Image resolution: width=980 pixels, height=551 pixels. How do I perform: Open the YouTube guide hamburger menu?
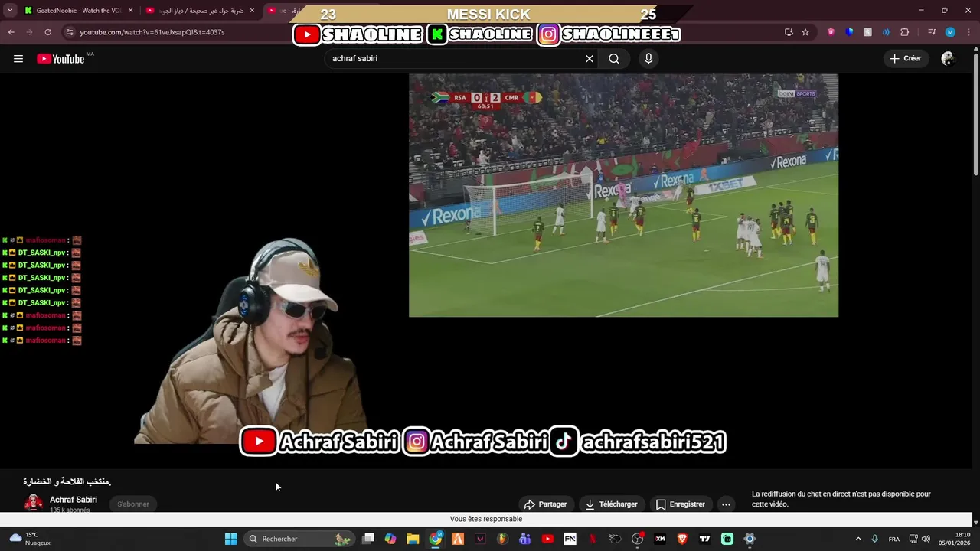point(18,59)
